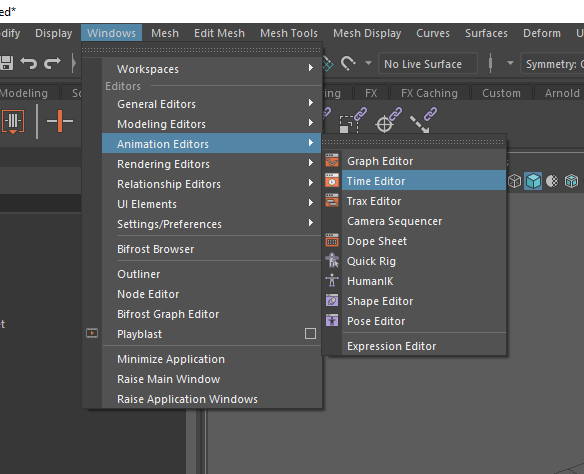
Task: Click the redo arrow icon
Action: click(x=52, y=63)
